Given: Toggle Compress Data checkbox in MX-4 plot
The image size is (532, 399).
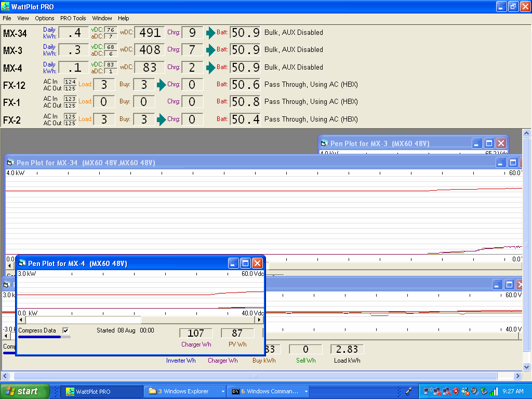Looking at the screenshot, I should click(65, 330).
